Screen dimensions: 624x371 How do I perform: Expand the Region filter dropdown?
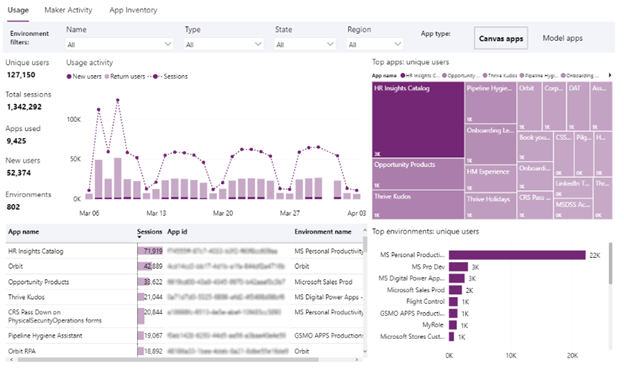pyautogui.click(x=374, y=44)
